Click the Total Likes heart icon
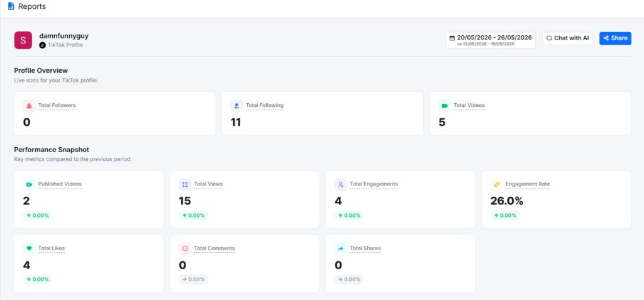The width and height of the screenshot is (644, 300). 29,248
